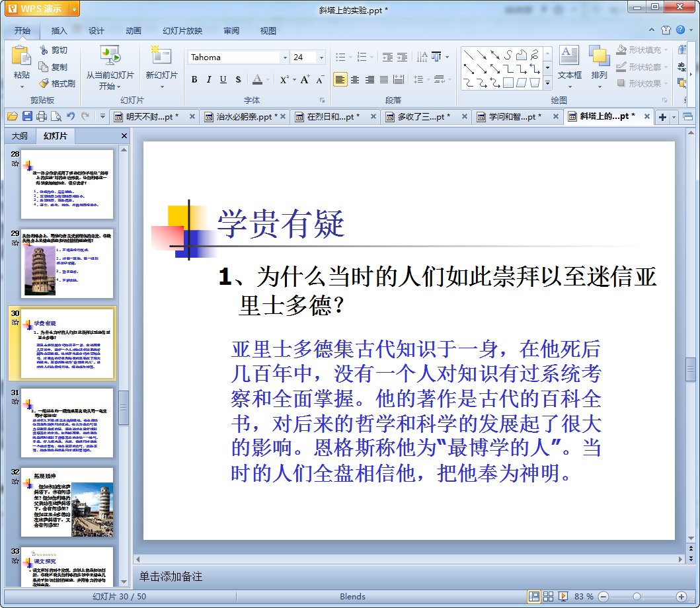Click the Copy (复制) icon

(x=44, y=67)
